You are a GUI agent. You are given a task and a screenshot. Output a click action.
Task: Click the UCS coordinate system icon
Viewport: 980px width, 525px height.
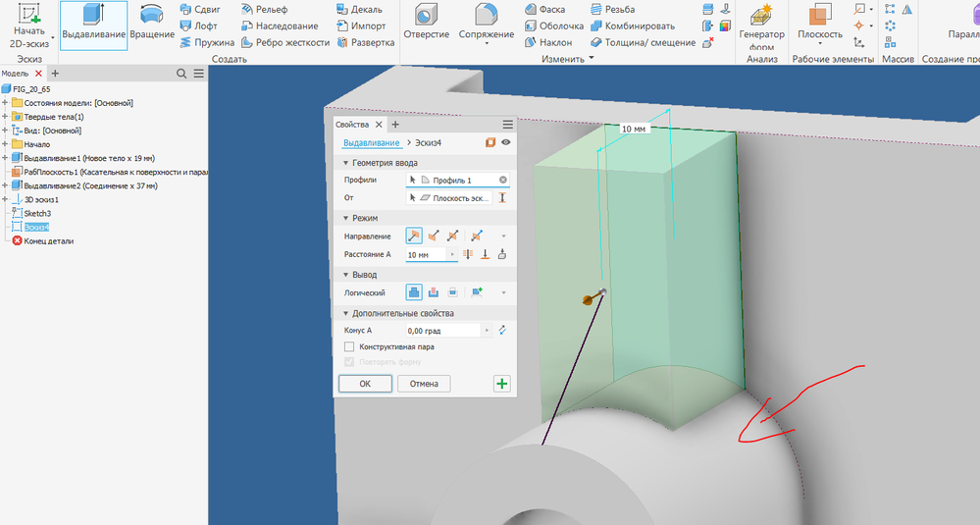(x=859, y=42)
